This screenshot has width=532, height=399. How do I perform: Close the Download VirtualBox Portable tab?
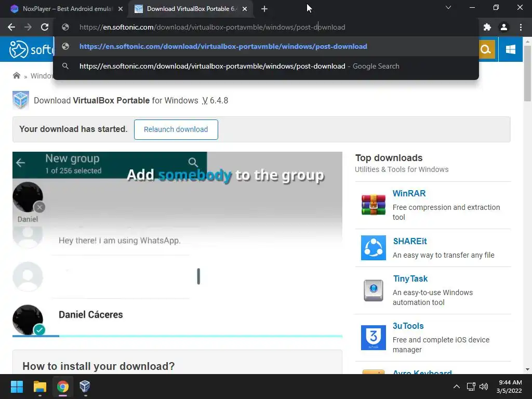(245, 9)
